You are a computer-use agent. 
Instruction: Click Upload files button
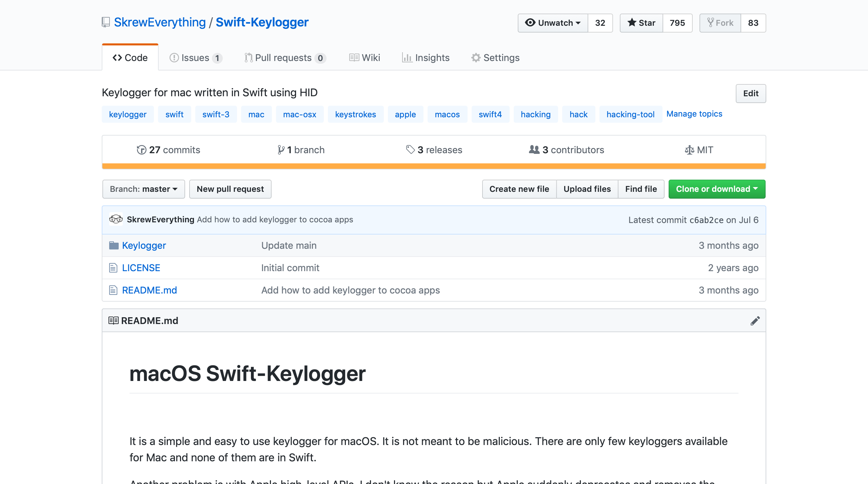(x=587, y=189)
